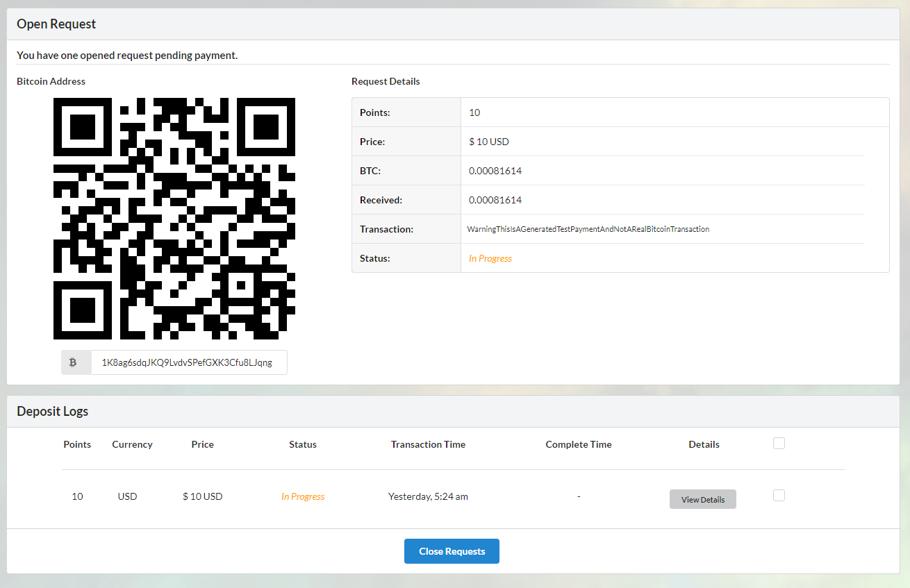This screenshot has width=910, height=588.
Task: Click the points value 10 in Deposit Logs row
Action: 77,496
